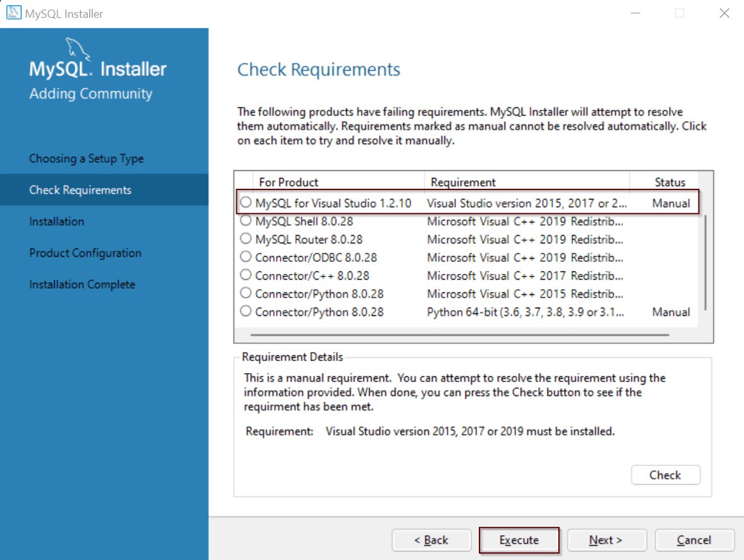The image size is (744, 560).
Task: Click the For Product column header
Action: pos(338,182)
